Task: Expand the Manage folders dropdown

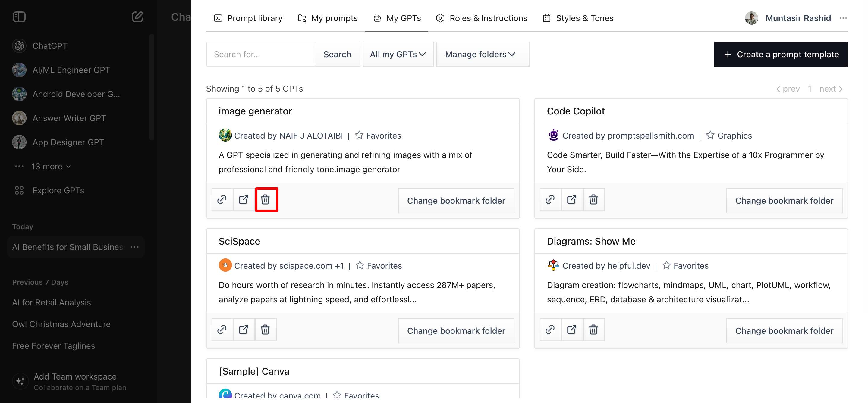Action: (x=482, y=54)
